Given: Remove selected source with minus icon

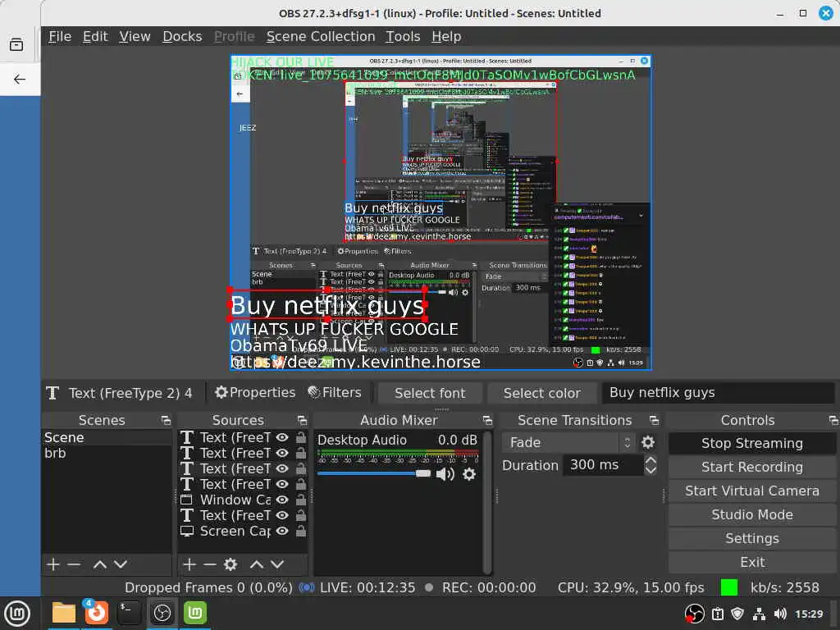Looking at the screenshot, I should tap(210, 564).
